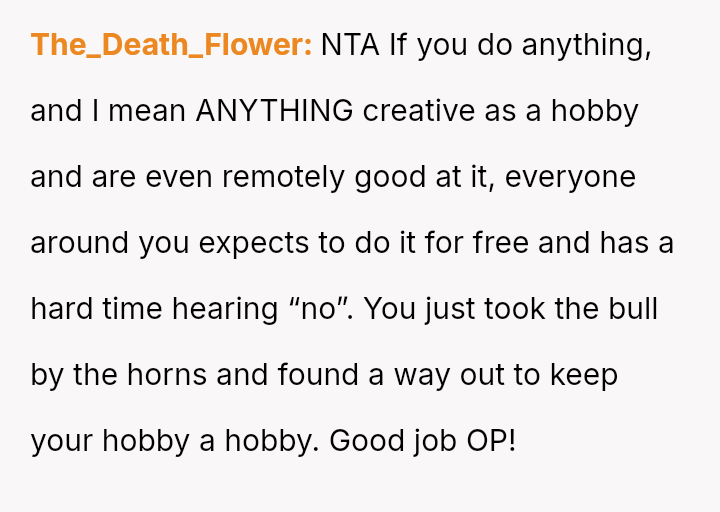Click the The_Death_Flower username
Screen dimensions: 720x512
171,45
